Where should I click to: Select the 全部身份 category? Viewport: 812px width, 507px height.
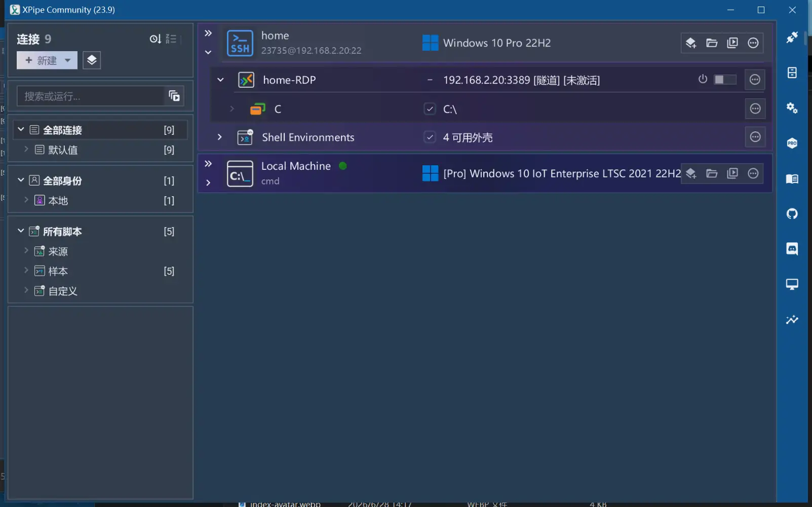(100, 181)
